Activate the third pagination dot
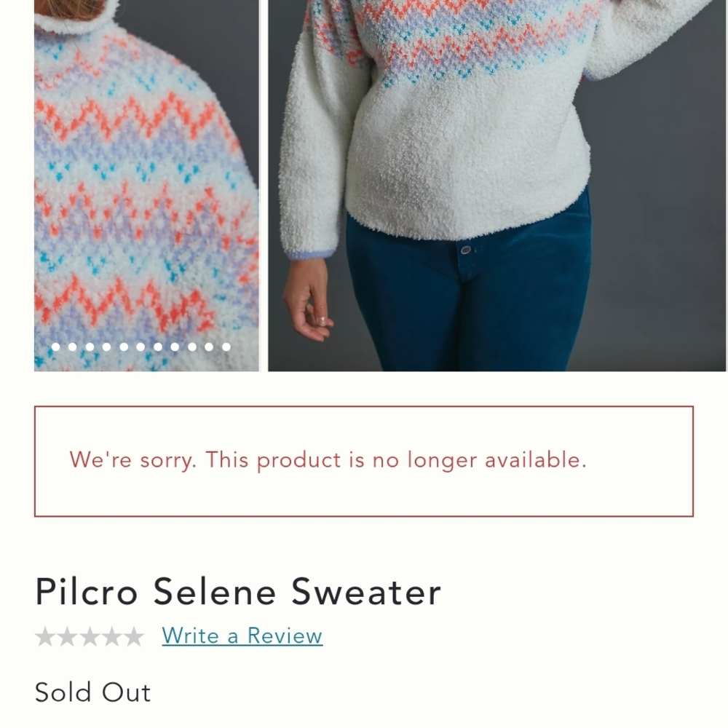728x728 pixels. [x=90, y=347]
